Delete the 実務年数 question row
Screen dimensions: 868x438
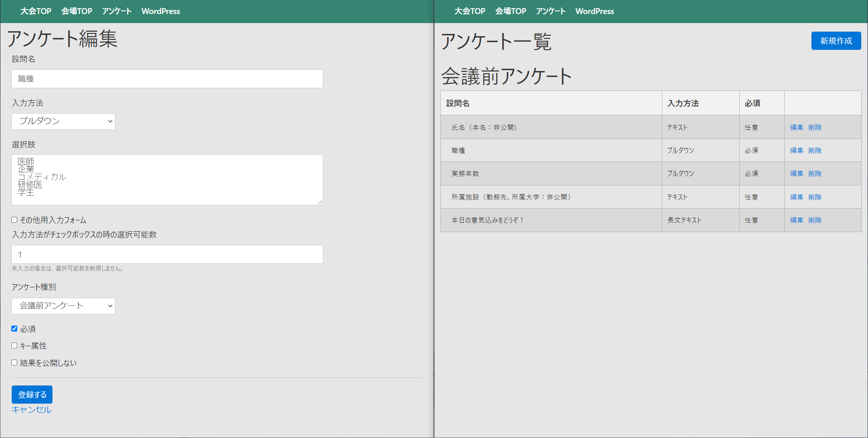(x=815, y=174)
